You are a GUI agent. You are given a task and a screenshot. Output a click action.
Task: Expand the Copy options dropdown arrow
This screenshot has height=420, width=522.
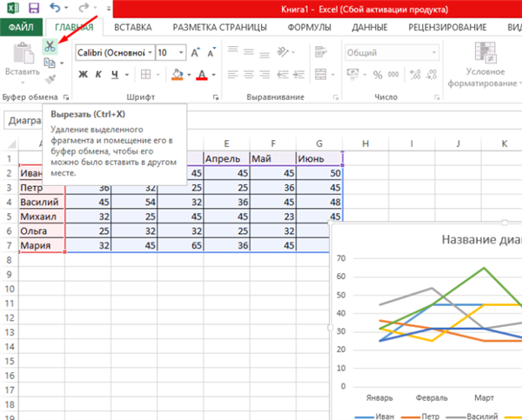pyautogui.click(x=62, y=63)
